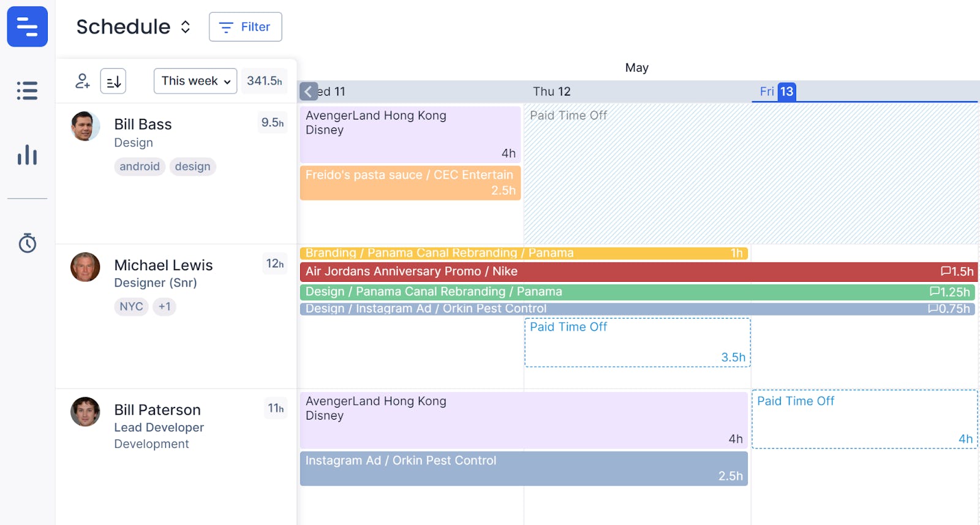Click the +1 badge beside the NYC tag
This screenshot has height=525, width=980.
tap(164, 306)
